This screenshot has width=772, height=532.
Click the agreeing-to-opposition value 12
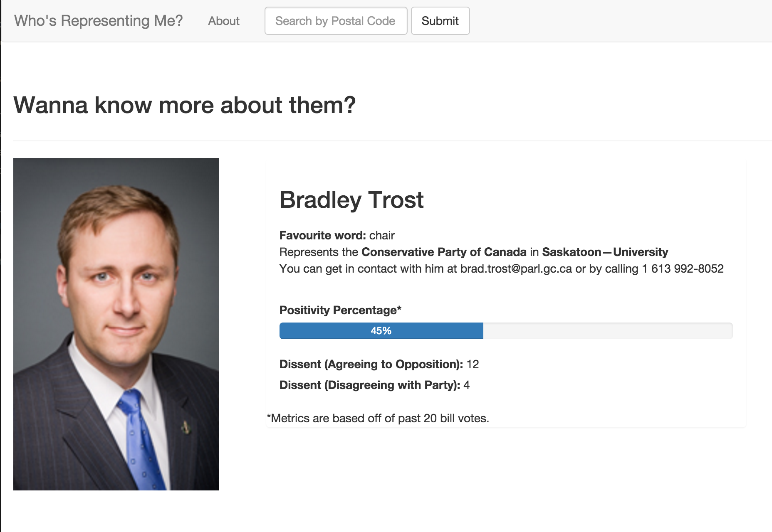click(x=473, y=365)
